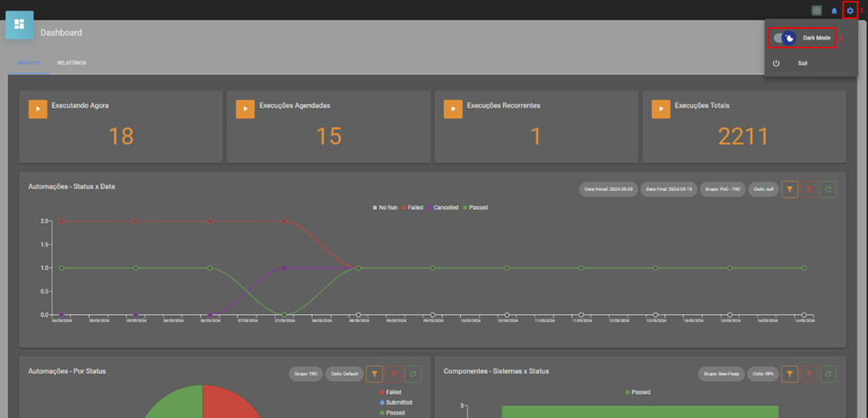Click the Execuções Recorrentes play icon
The image size is (868, 418).
(453, 109)
